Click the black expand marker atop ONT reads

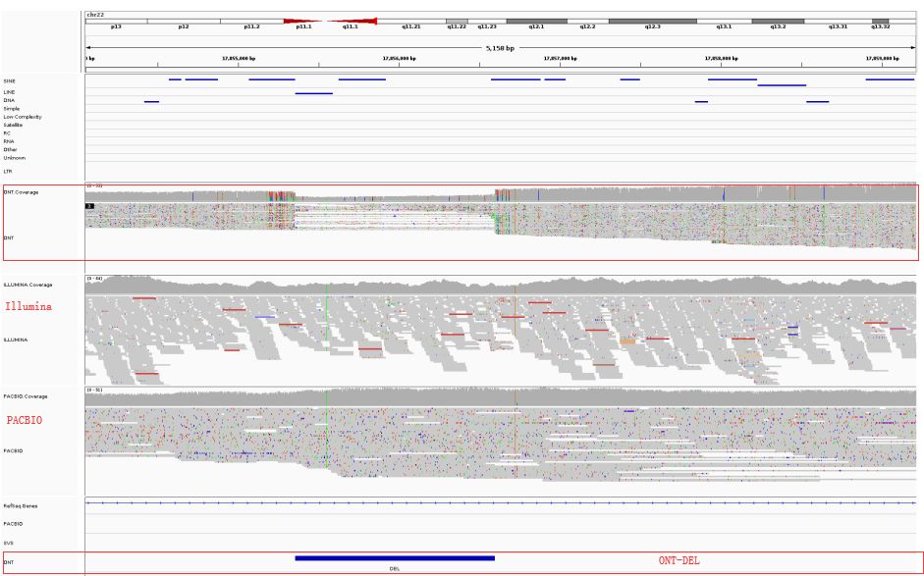(89, 206)
